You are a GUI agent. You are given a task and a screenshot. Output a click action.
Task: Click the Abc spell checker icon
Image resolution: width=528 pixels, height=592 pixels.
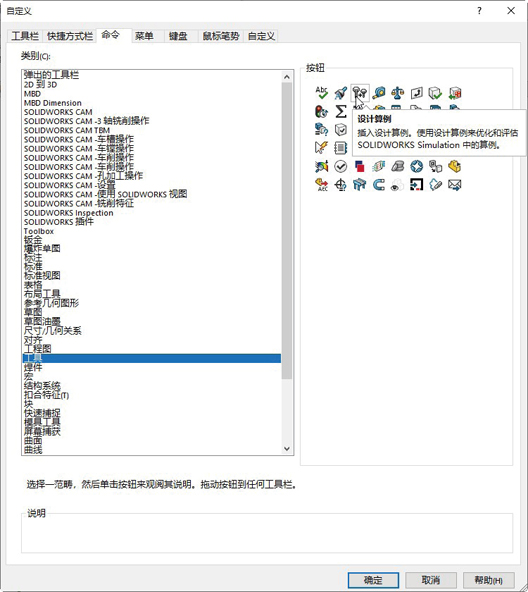321,93
